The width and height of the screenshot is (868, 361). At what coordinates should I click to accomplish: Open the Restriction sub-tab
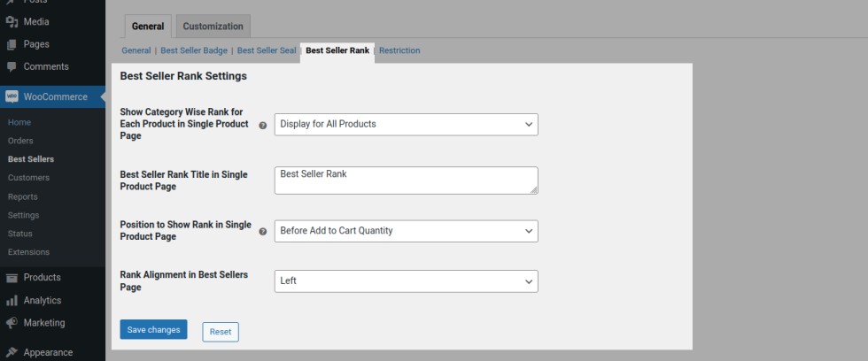(399, 50)
